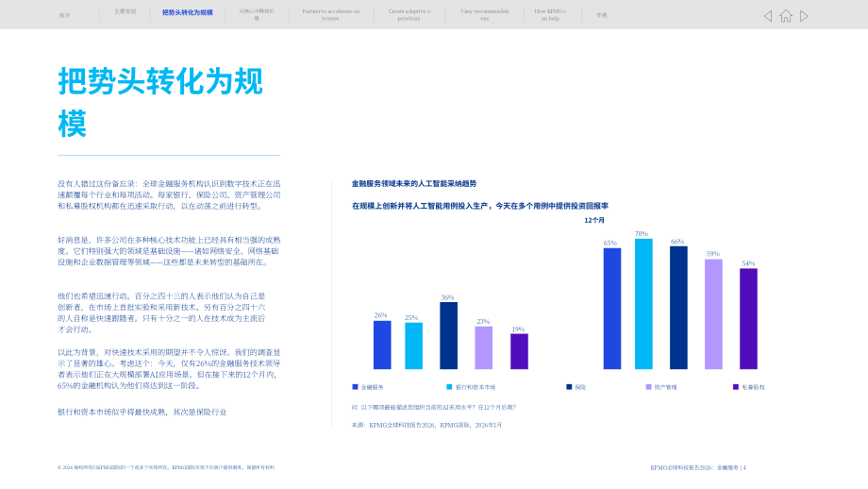
Task: Open the Create adaptive operations tab
Action: [409, 15]
